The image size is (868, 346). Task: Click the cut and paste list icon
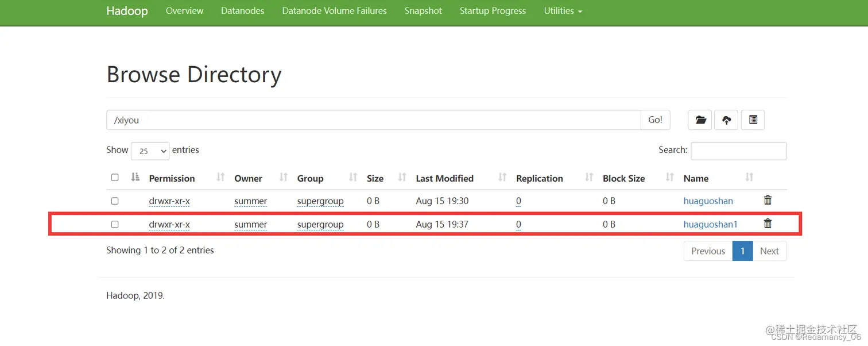[x=753, y=120]
